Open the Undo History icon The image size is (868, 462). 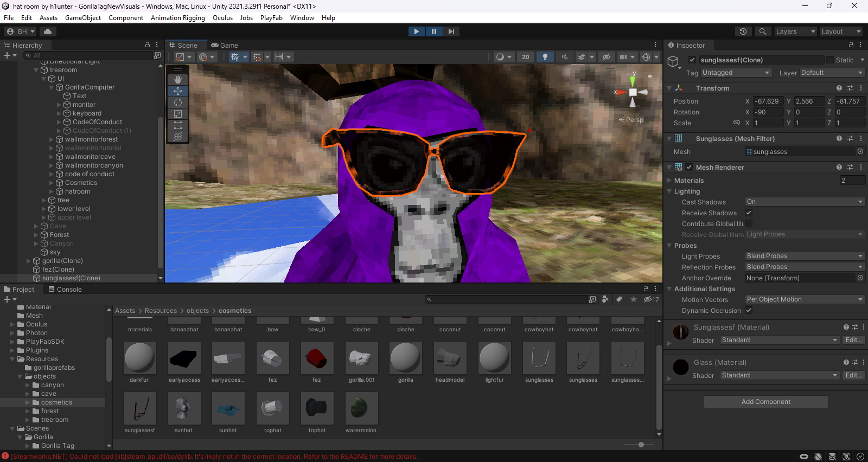tap(743, 31)
